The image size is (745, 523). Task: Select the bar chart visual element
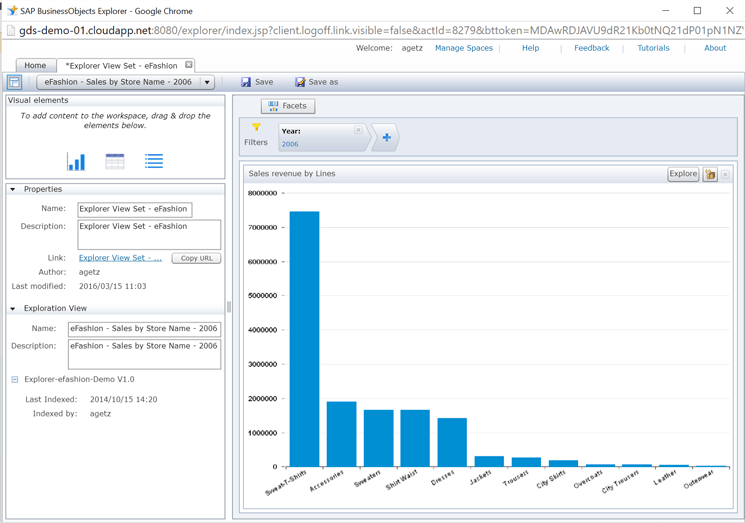76,162
